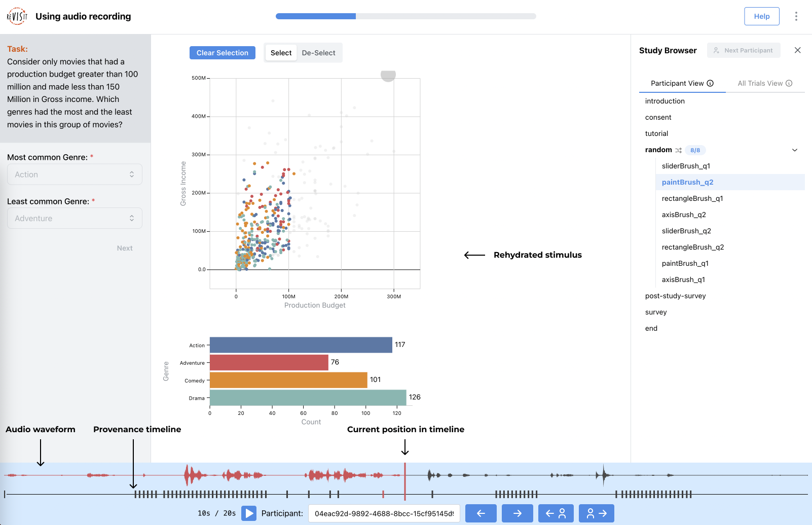Screen dimensions: 812x525
Task: Open the Most common Genre dropdown
Action: coord(75,174)
